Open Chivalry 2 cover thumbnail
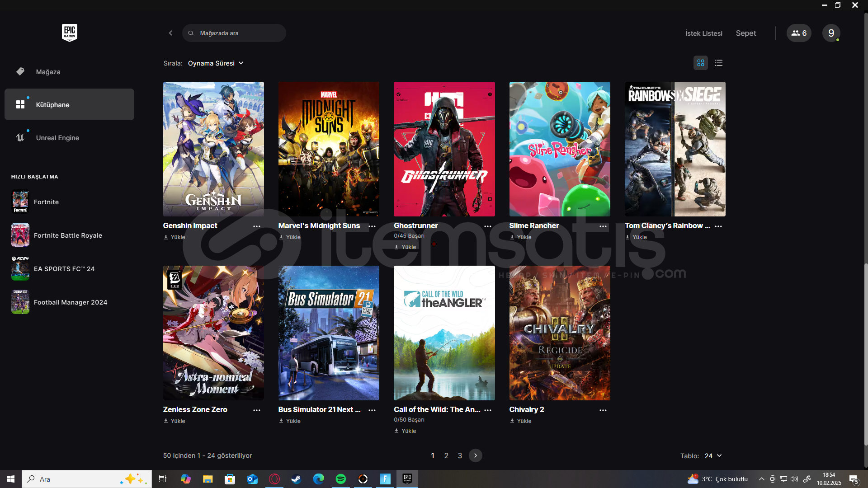The height and width of the screenshot is (488, 868). click(560, 333)
